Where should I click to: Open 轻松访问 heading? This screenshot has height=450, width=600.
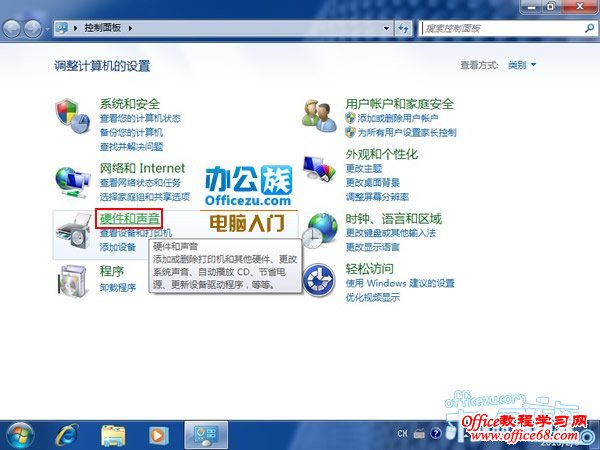(369, 269)
